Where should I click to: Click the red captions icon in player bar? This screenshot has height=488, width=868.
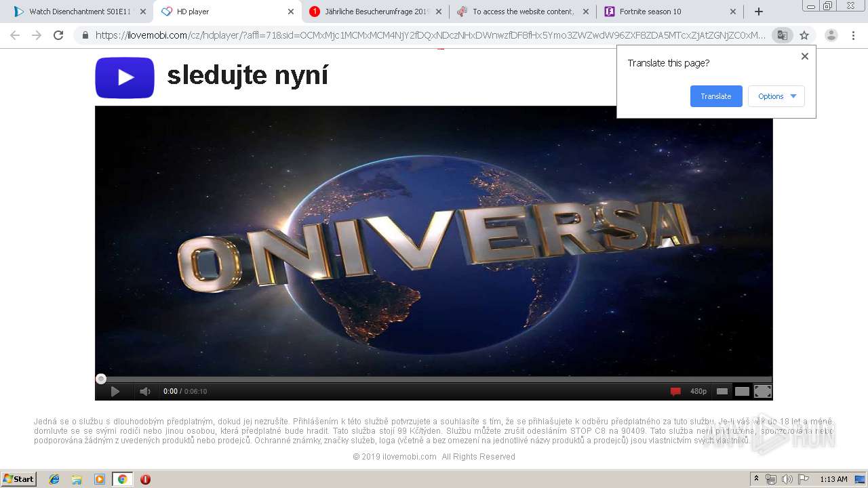675,391
